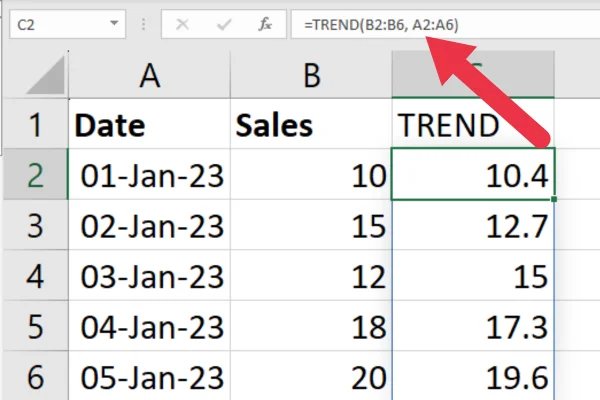Select the Sales cell showing 18

[x=311, y=326]
